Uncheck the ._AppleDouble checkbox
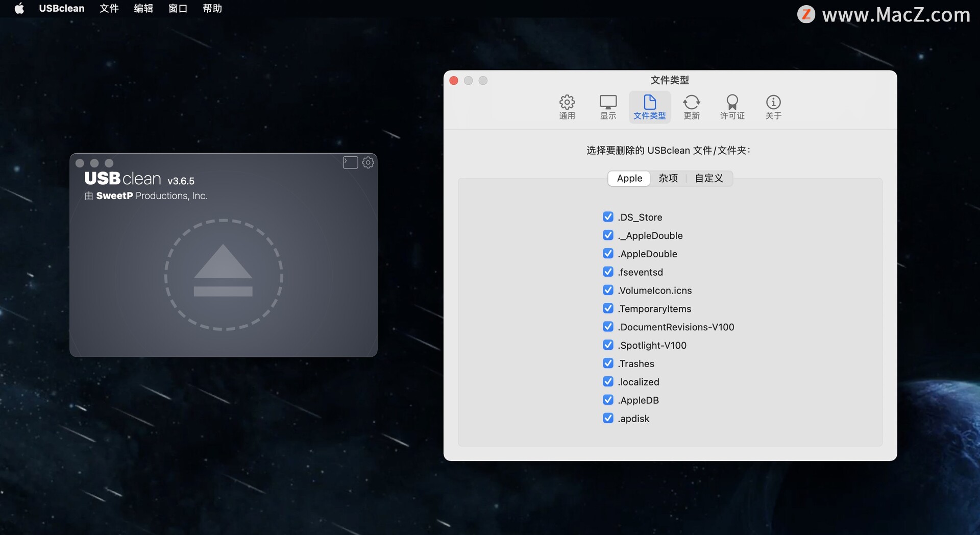This screenshot has height=535, width=980. point(608,235)
